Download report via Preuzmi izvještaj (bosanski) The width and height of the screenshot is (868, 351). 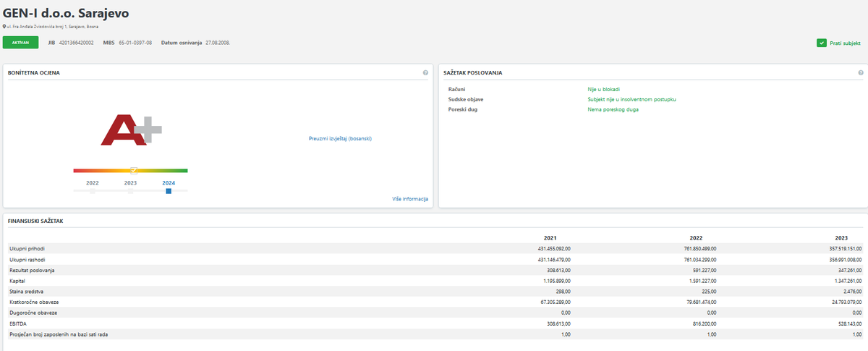click(339, 138)
